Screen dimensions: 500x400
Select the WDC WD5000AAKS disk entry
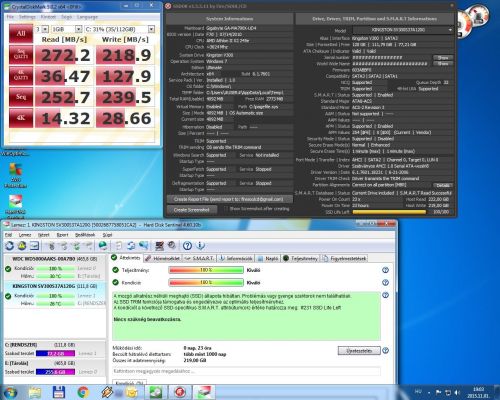(x=55, y=267)
